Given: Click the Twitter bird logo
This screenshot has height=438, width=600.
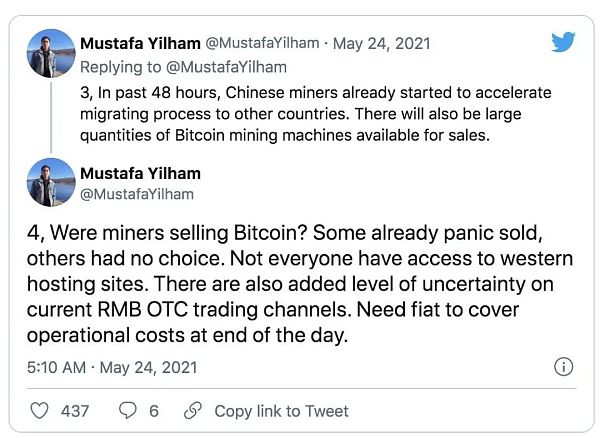Looking at the screenshot, I should pyautogui.click(x=563, y=42).
